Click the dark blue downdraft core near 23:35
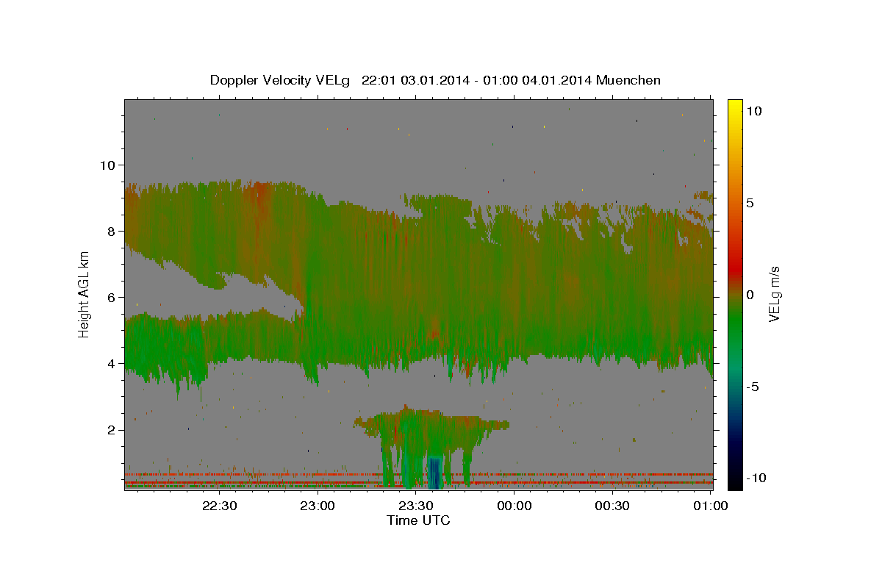 tap(434, 474)
